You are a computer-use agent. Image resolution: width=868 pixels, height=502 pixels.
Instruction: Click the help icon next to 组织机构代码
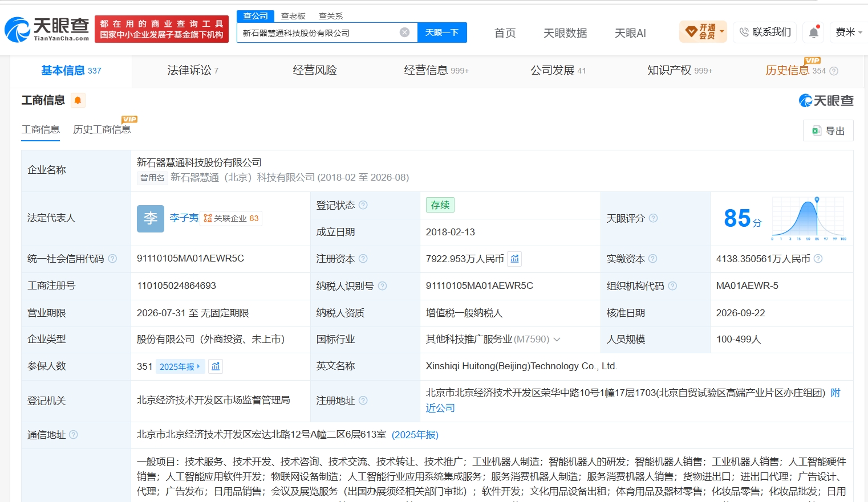click(672, 286)
